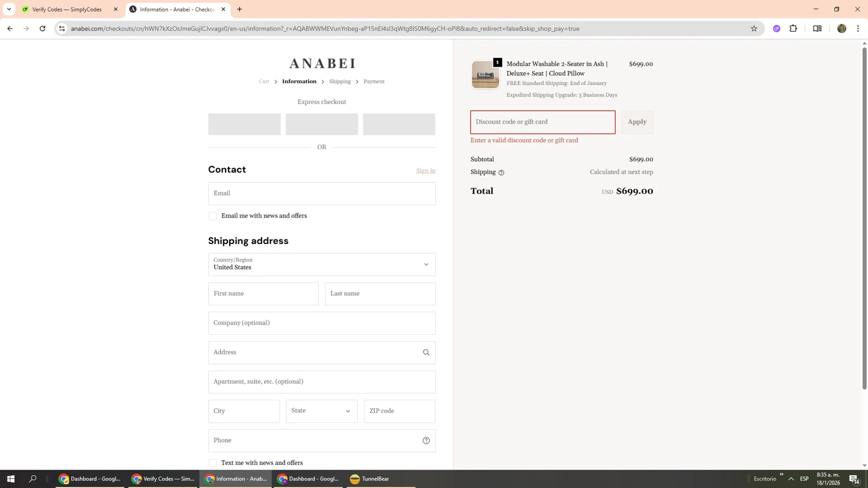The image size is (868, 488).
Task: View site information icon in address bar
Action: (62, 28)
